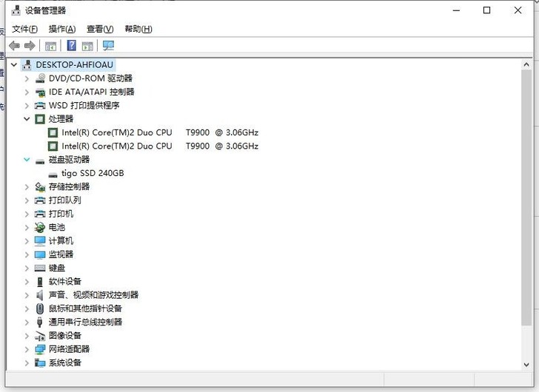
Task: Click the mouse icon for 鼠标和其他指针设备
Action: pos(40,308)
